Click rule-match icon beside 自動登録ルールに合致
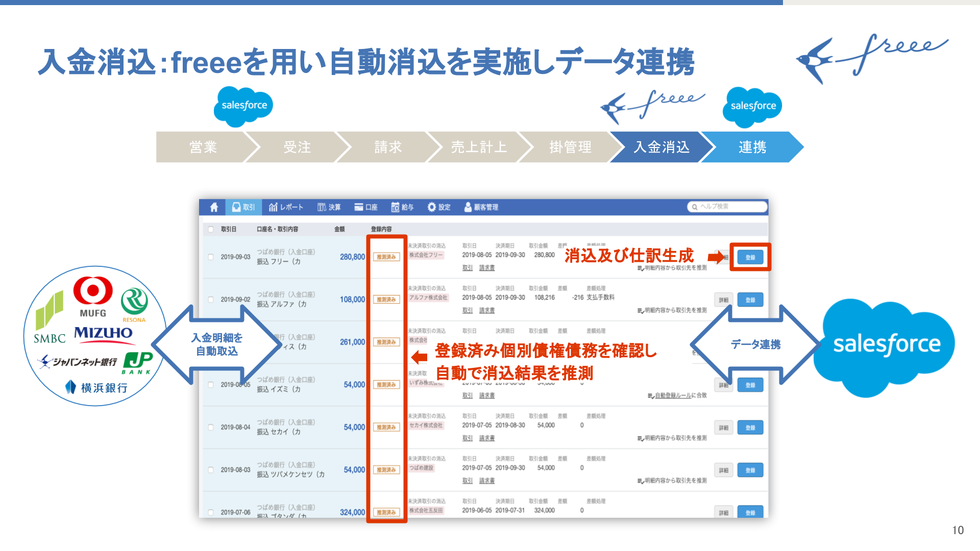The image size is (980, 551). tap(651, 396)
